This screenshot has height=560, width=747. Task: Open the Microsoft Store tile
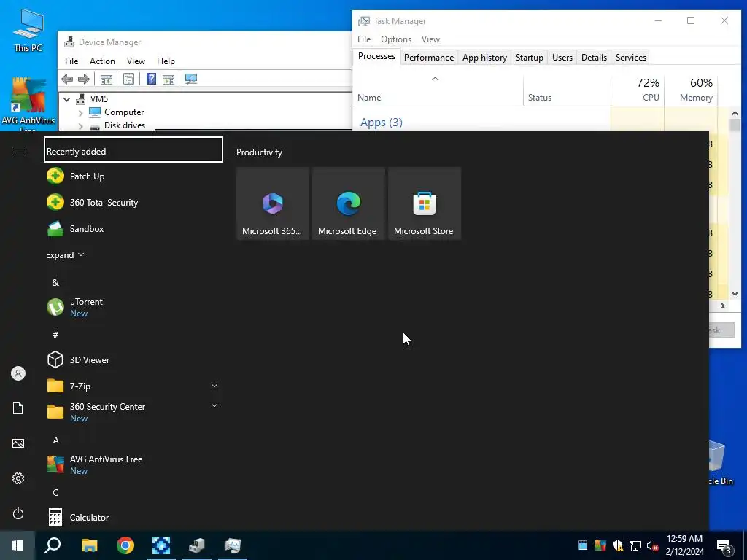pos(425,203)
